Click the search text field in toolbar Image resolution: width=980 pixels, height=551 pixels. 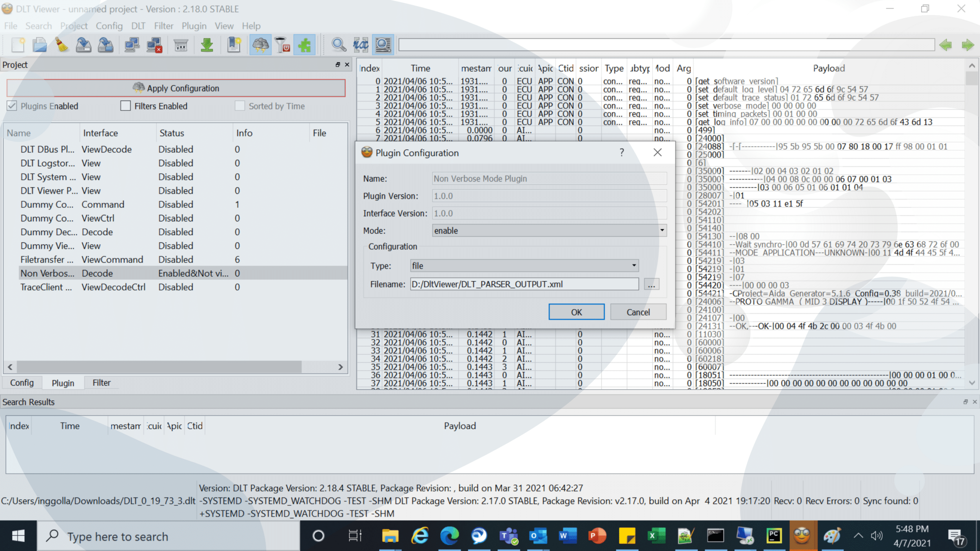pyautogui.click(x=666, y=45)
